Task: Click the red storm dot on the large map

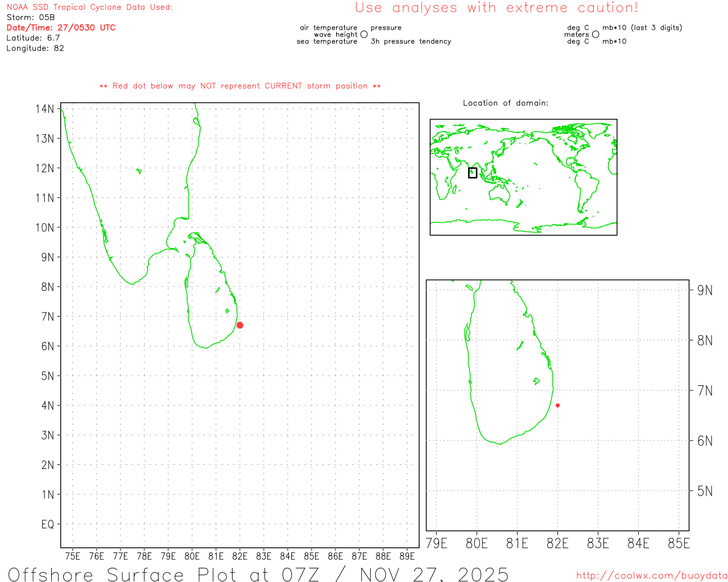Action: coord(240,325)
